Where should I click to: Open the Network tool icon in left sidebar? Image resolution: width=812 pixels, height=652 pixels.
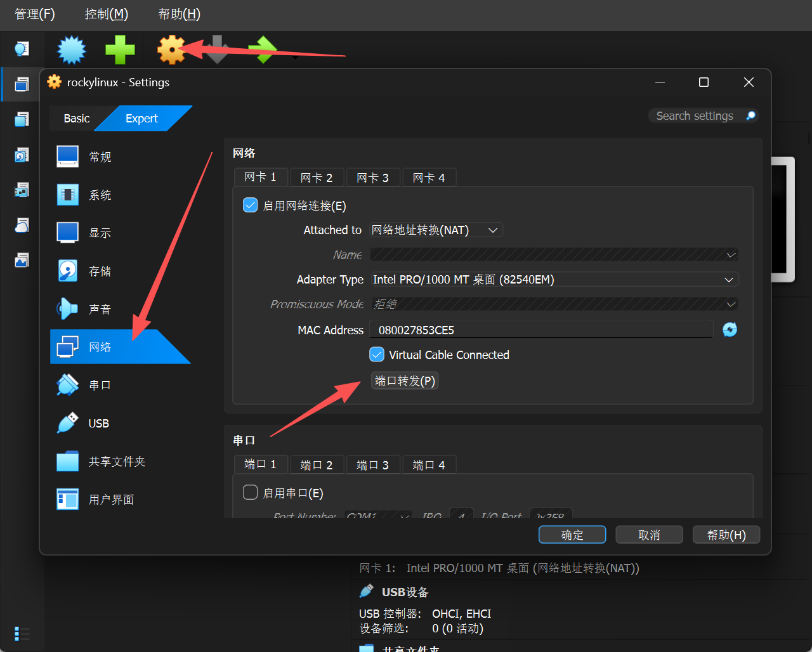22,190
